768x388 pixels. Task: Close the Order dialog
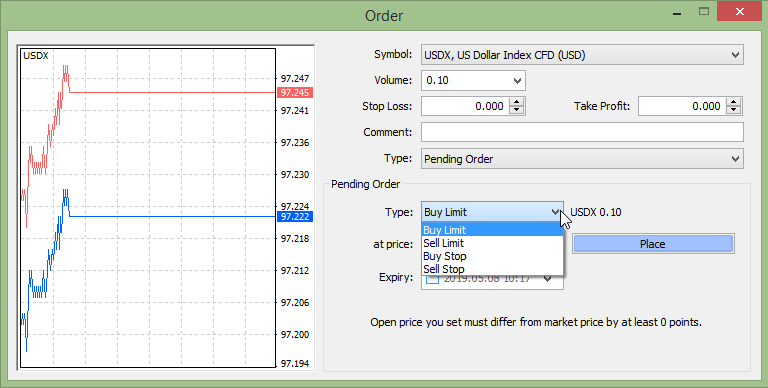tap(740, 11)
